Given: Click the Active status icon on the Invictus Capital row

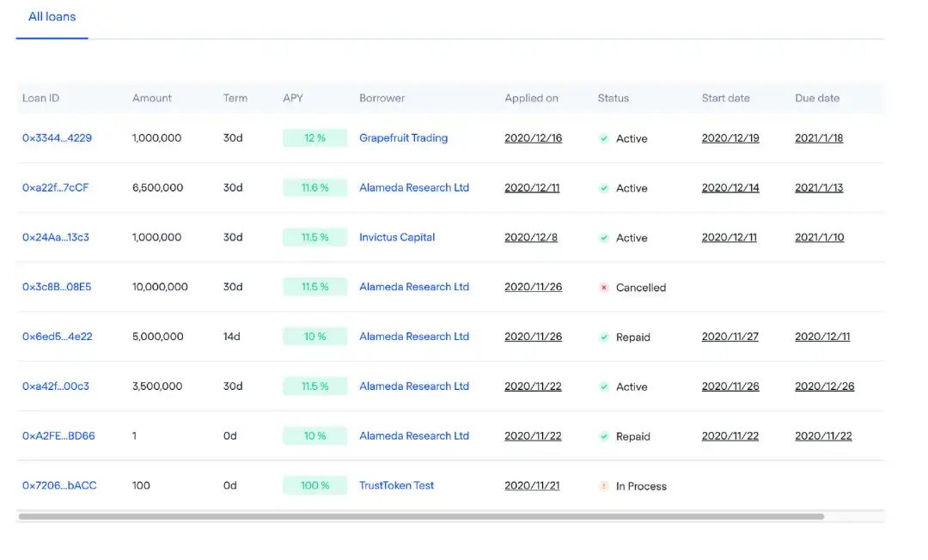Looking at the screenshot, I should click(x=604, y=238).
